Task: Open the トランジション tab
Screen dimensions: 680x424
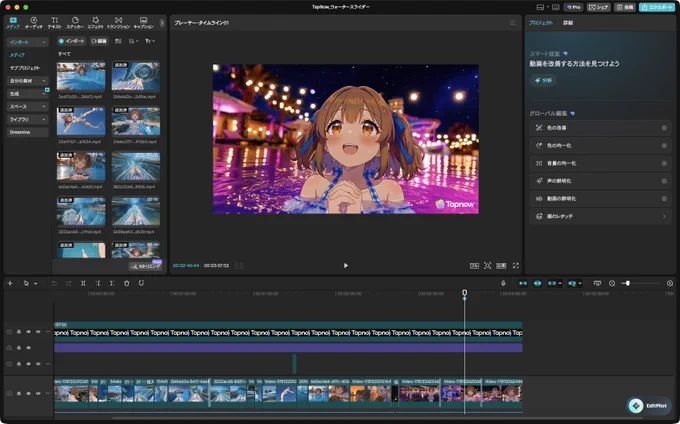Action: coord(118,23)
